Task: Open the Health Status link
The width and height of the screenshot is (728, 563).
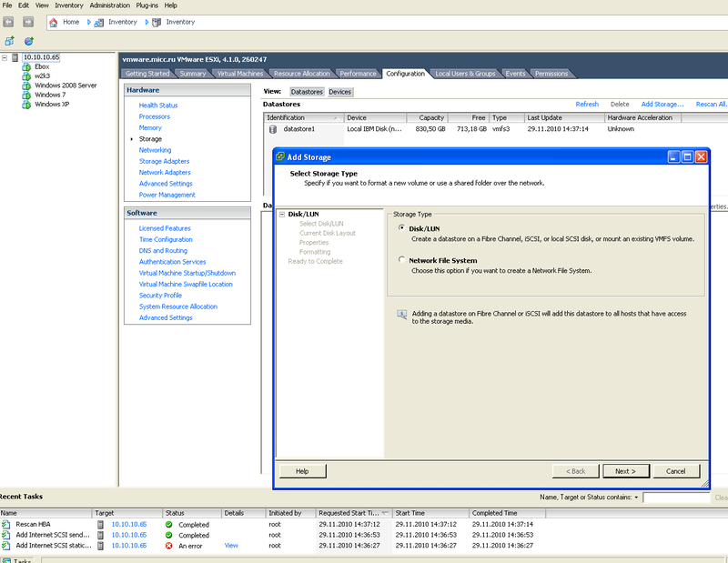Action: click(x=157, y=106)
